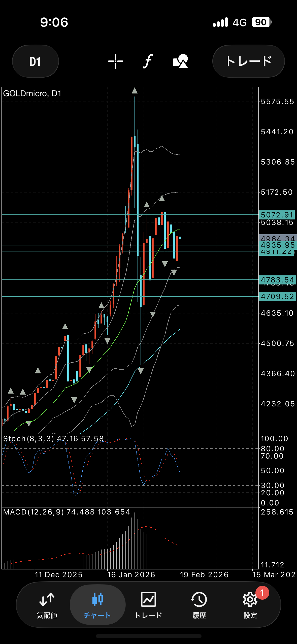This screenshot has height=644, width=297.
Task: Select the 4783.54 horizontal line label
Action: (x=278, y=280)
